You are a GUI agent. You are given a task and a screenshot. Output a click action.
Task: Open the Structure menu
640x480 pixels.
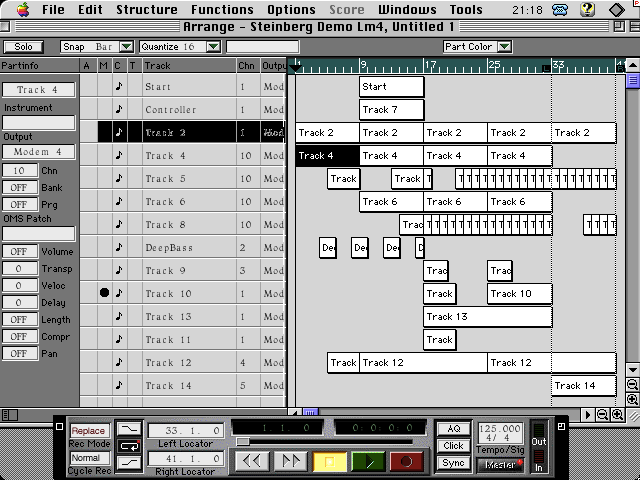tap(147, 9)
